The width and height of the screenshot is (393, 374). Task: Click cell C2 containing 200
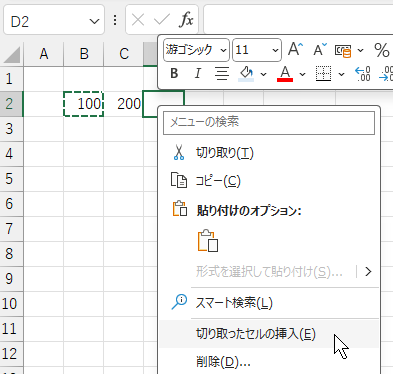click(x=124, y=104)
